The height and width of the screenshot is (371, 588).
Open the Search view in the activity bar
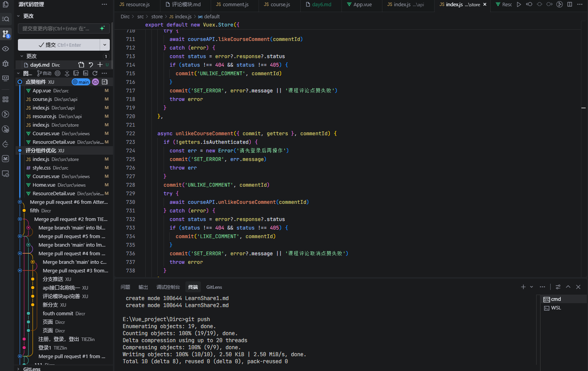click(x=5, y=19)
